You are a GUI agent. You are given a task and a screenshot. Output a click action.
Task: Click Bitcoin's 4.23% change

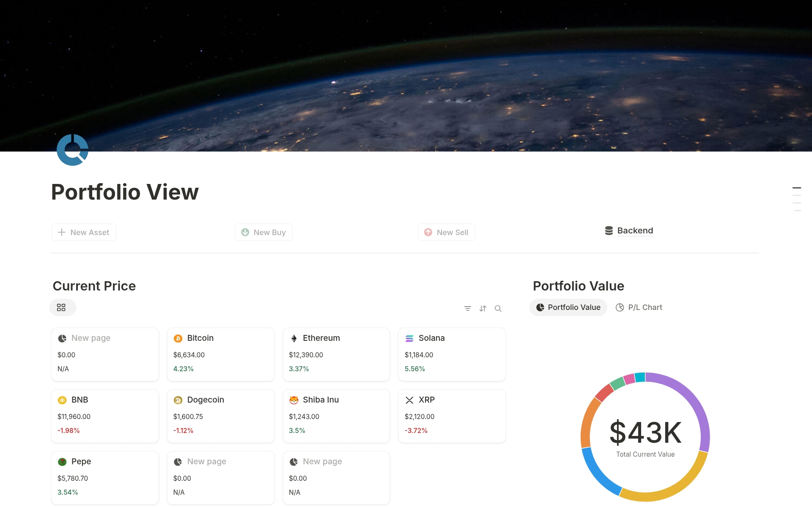(x=184, y=369)
